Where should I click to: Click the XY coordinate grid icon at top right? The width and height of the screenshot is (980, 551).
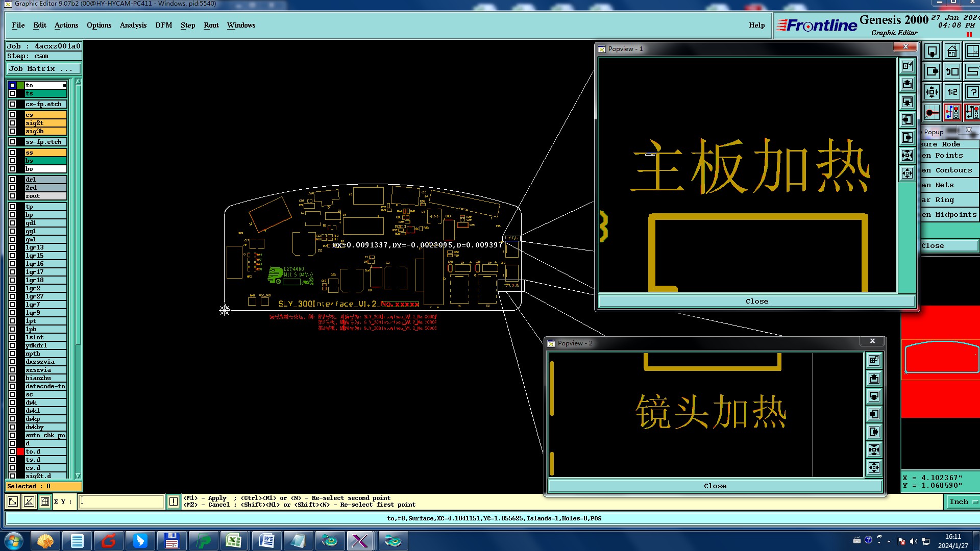point(972,52)
